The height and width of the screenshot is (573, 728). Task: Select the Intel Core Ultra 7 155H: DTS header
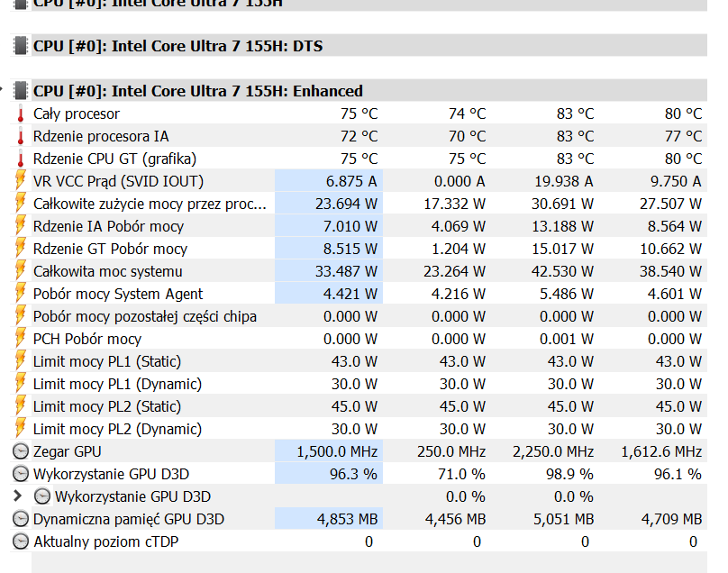(177, 46)
